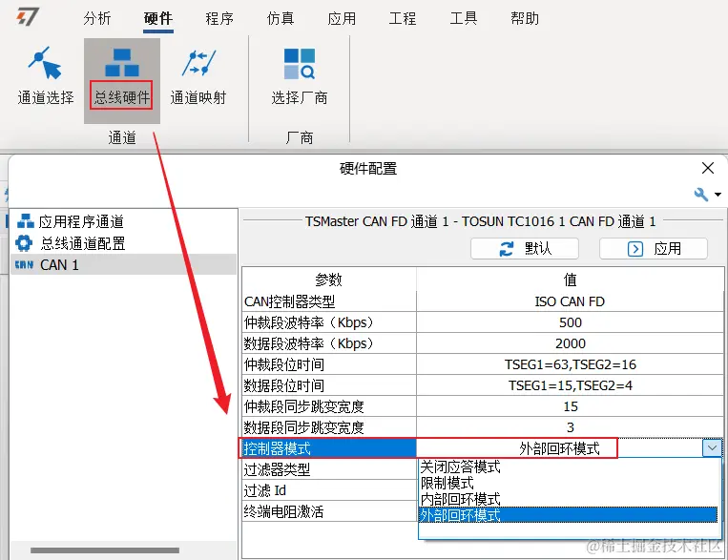
Task: Switch to the 工具 ribbon tab
Action: click(x=464, y=18)
